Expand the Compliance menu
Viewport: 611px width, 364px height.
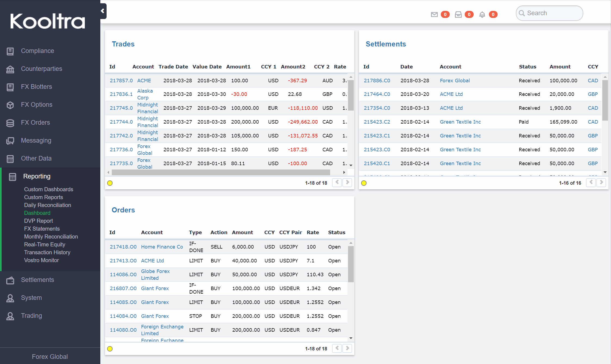pyautogui.click(x=38, y=51)
